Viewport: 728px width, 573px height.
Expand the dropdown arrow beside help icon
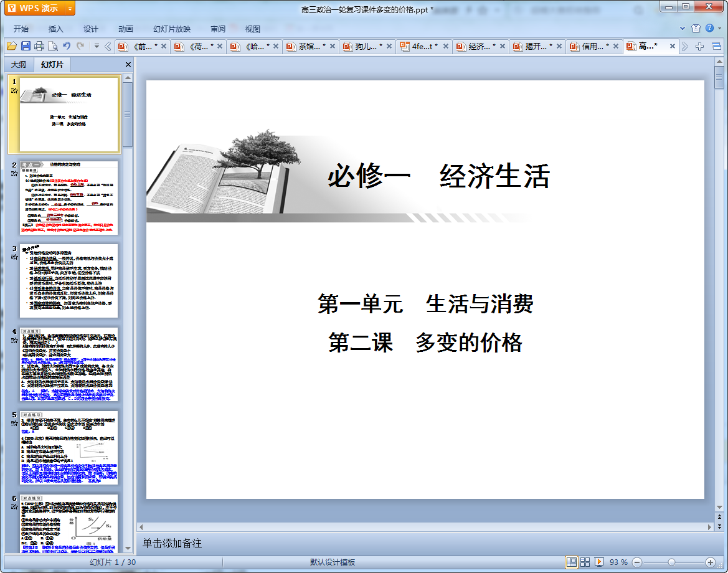tap(719, 29)
